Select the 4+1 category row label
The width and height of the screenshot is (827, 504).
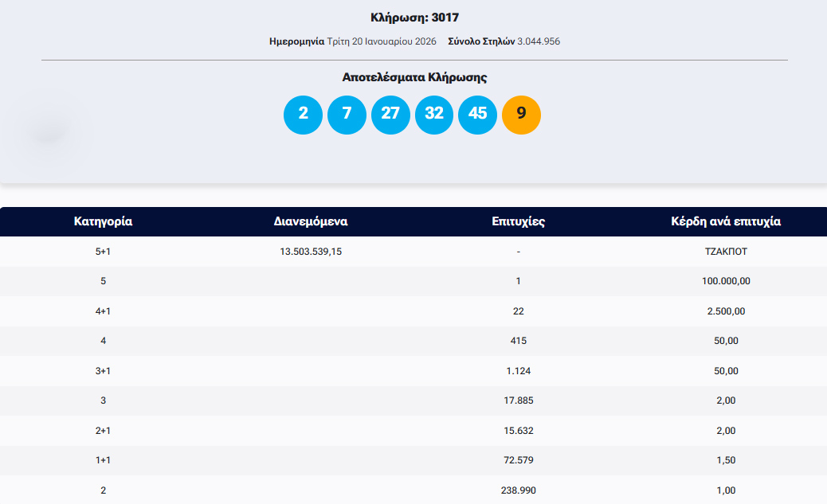tap(103, 311)
